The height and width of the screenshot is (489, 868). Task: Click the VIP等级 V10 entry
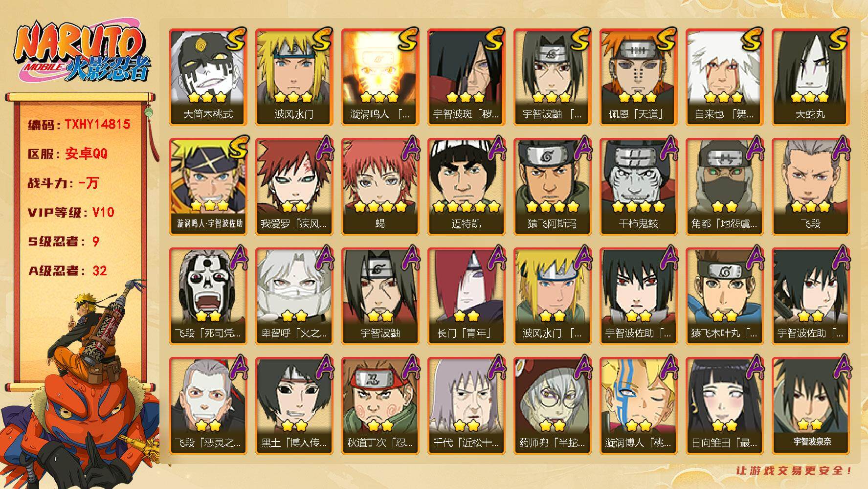pyautogui.click(x=71, y=212)
